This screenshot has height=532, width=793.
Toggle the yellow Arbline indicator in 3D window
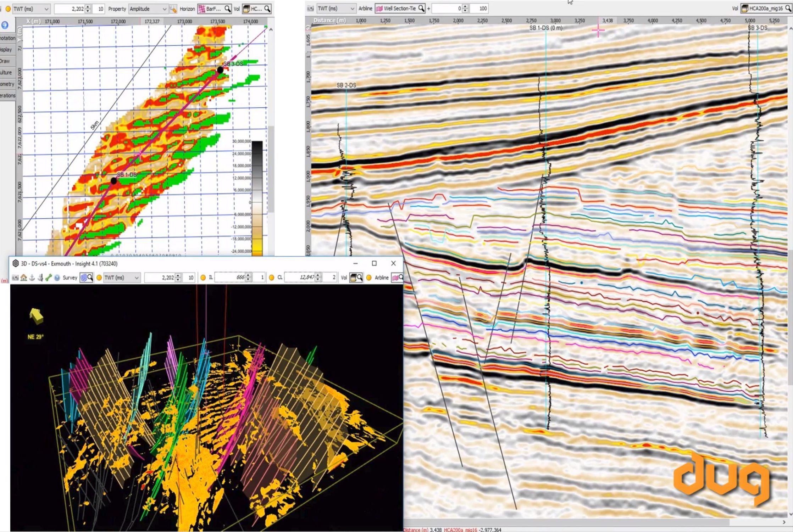tap(369, 278)
